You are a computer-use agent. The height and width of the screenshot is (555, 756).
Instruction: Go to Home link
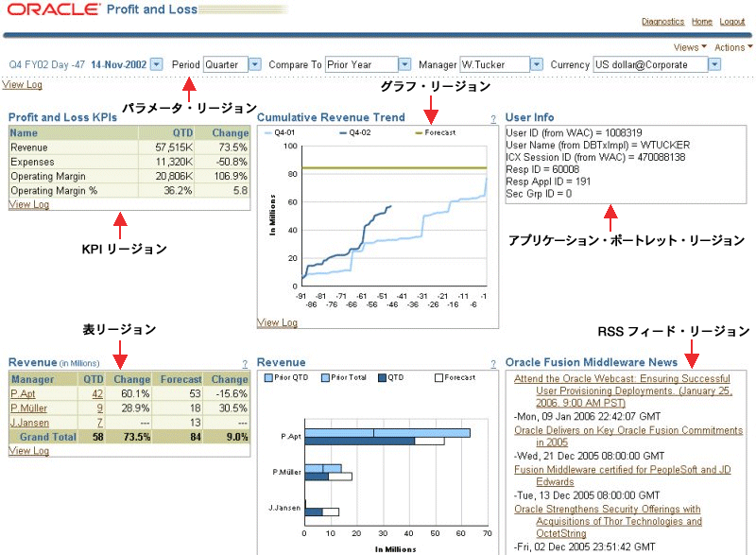[x=702, y=21]
